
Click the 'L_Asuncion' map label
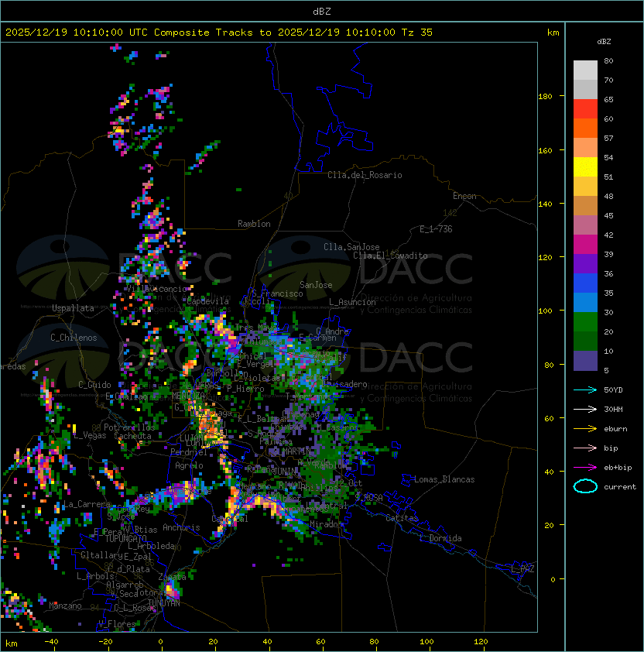[352, 302]
